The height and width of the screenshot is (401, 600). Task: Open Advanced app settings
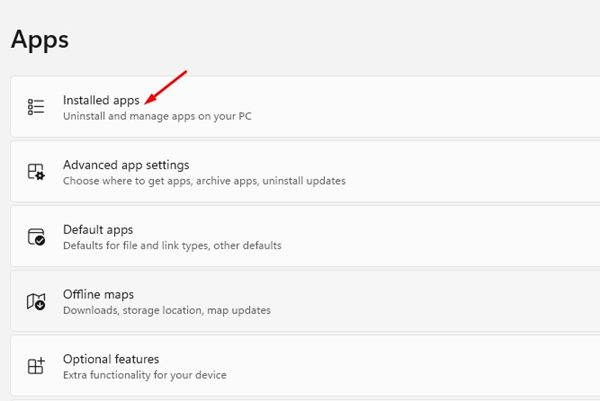(x=126, y=165)
